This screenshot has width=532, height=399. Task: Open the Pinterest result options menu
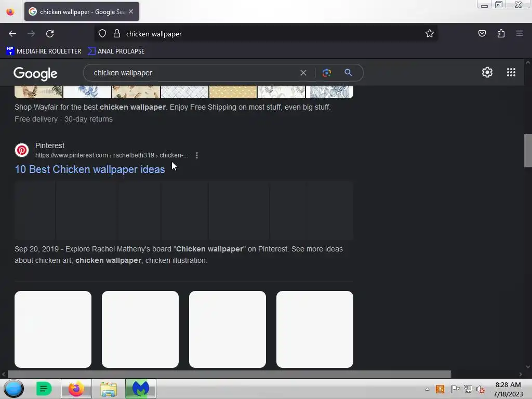pyautogui.click(x=197, y=155)
